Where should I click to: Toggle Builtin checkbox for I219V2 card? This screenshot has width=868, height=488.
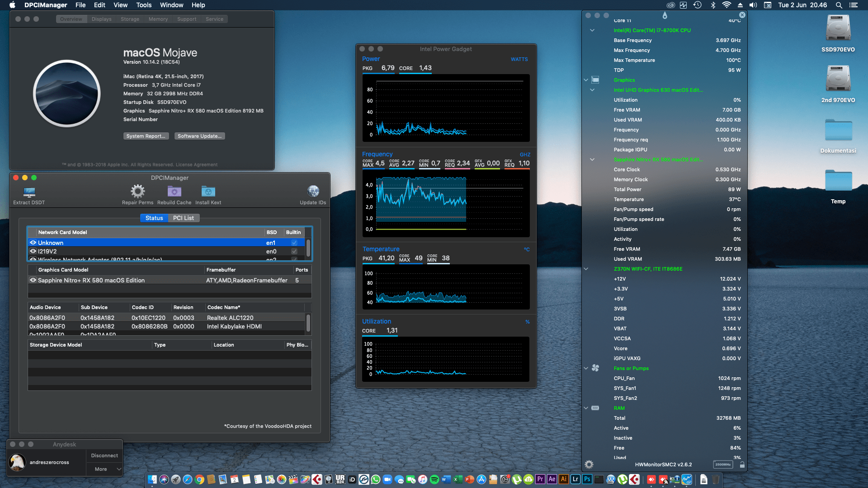tap(294, 251)
